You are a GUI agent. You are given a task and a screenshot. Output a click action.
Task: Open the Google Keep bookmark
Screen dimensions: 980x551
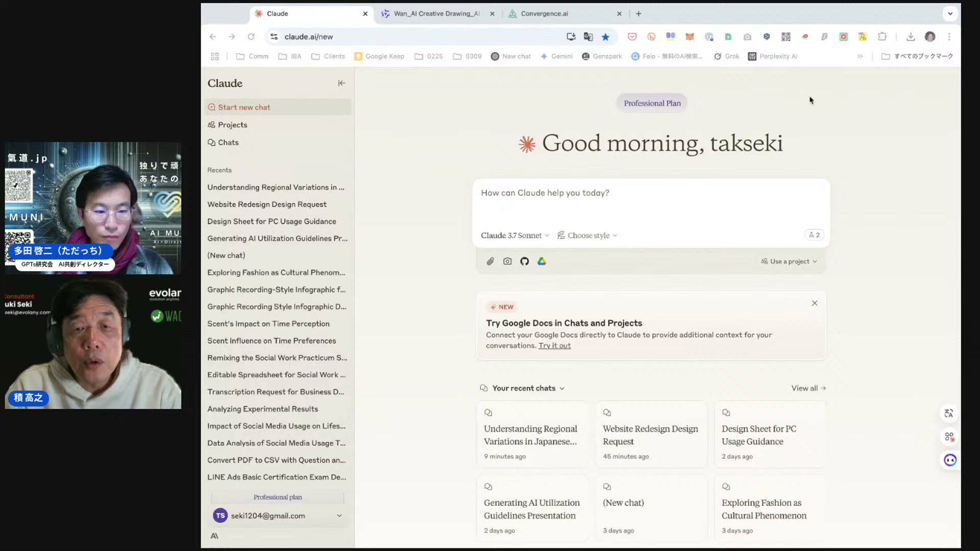point(379,56)
